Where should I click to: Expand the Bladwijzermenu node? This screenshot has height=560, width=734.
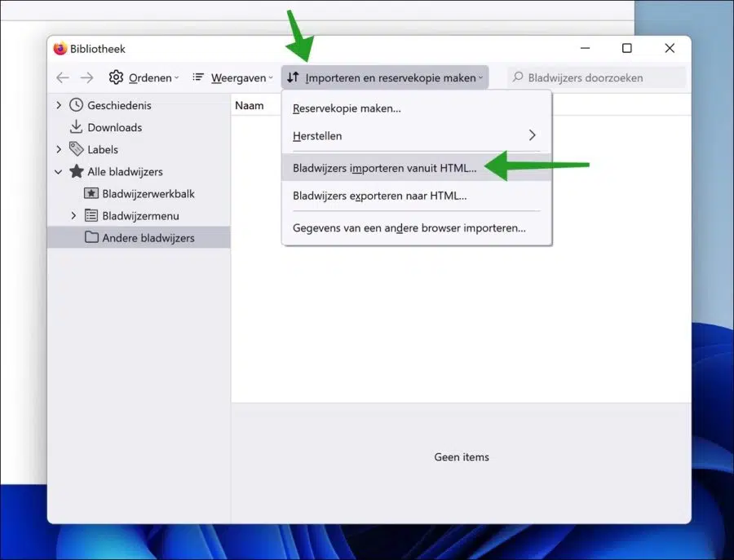pos(74,216)
